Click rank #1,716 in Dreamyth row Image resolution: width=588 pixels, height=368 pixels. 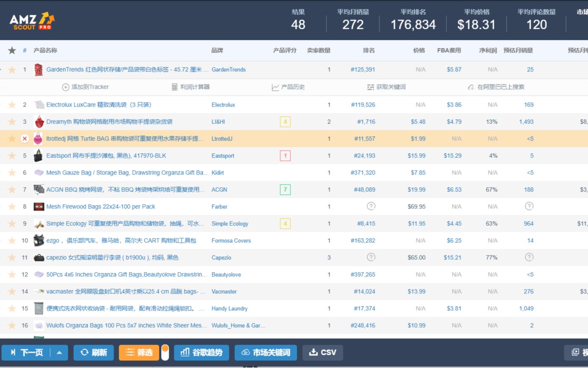coord(366,122)
